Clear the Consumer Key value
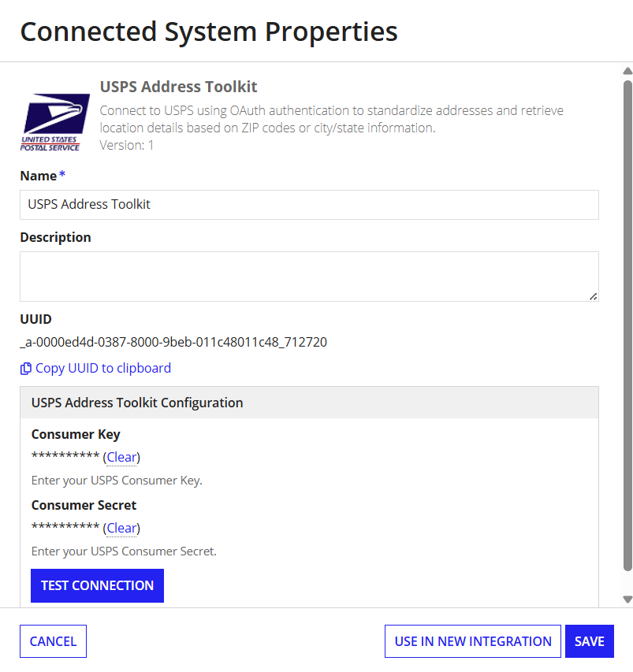 (121, 457)
